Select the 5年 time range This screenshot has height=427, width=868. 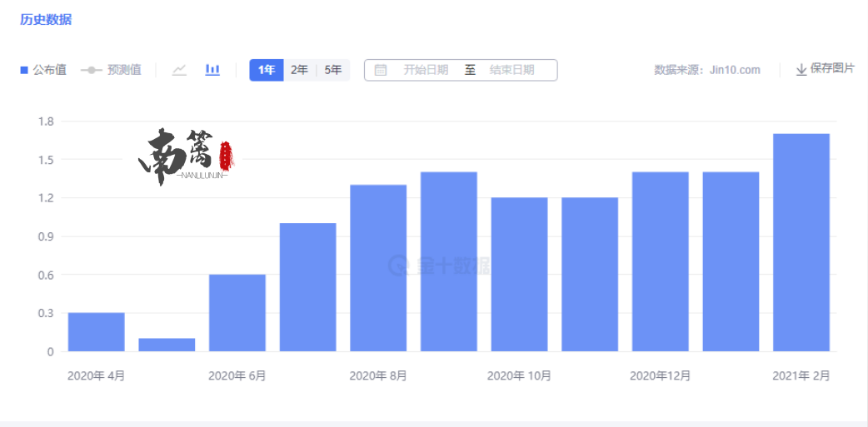click(x=333, y=70)
